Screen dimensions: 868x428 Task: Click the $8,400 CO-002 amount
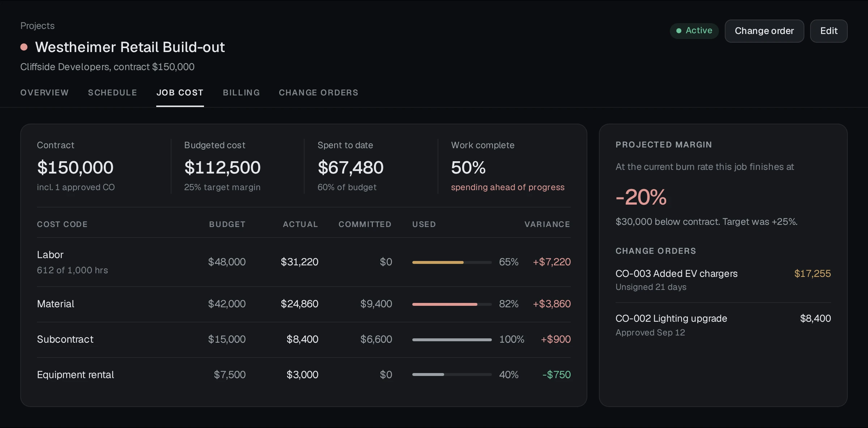(815, 318)
